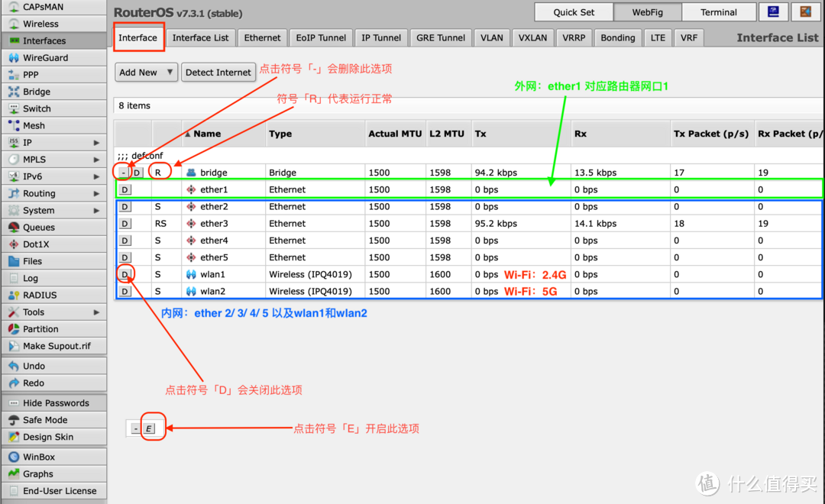Toggle the E enable button
Screen dimensions: 825x504
pyautogui.click(x=149, y=428)
